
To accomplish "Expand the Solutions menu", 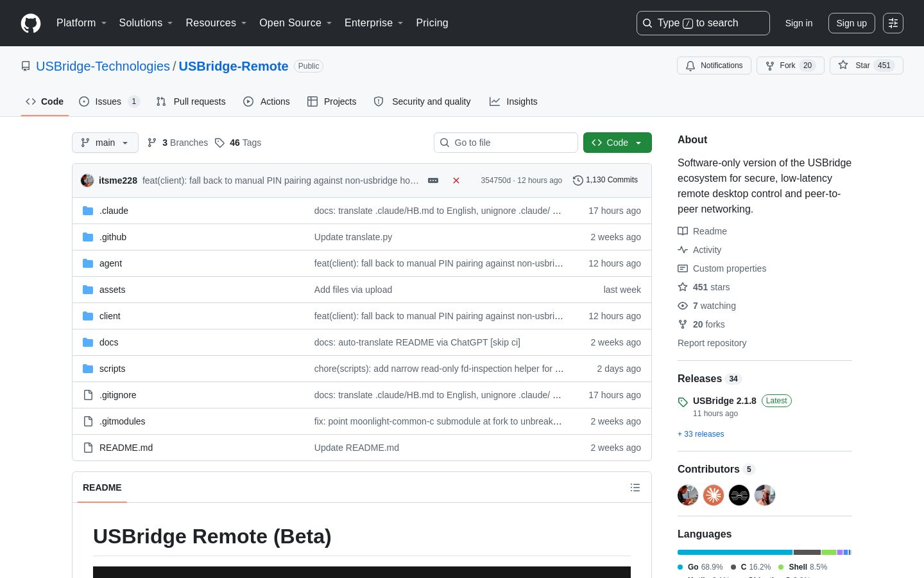I will pos(146,23).
